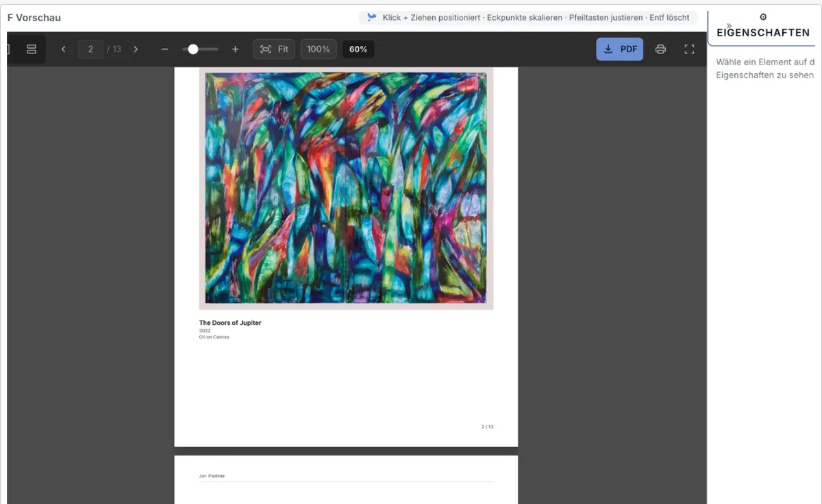Click the 'Jan Pleitner' header on next page
This screenshot has height=504, width=822.
[x=212, y=476]
